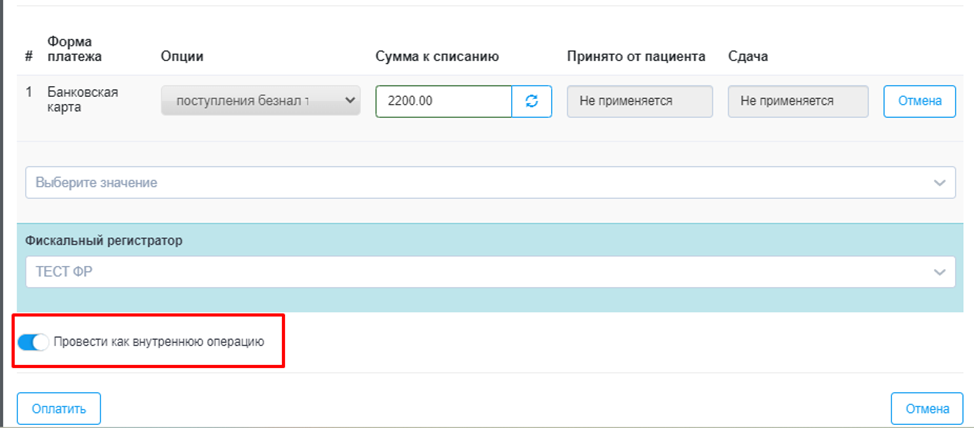This screenshot has width=974, height=428.
Task: Open the поступления безнал options dropdown
Action: point(261,100)
